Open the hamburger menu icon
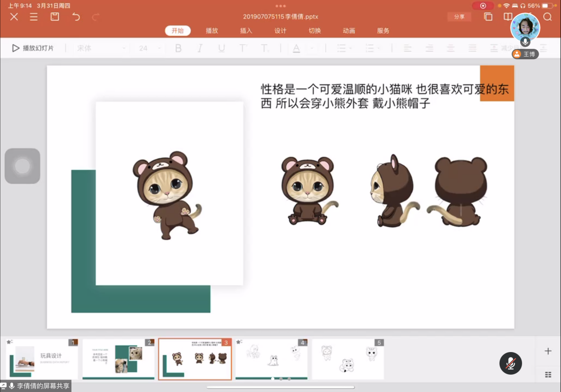 [x=34, y=17]
